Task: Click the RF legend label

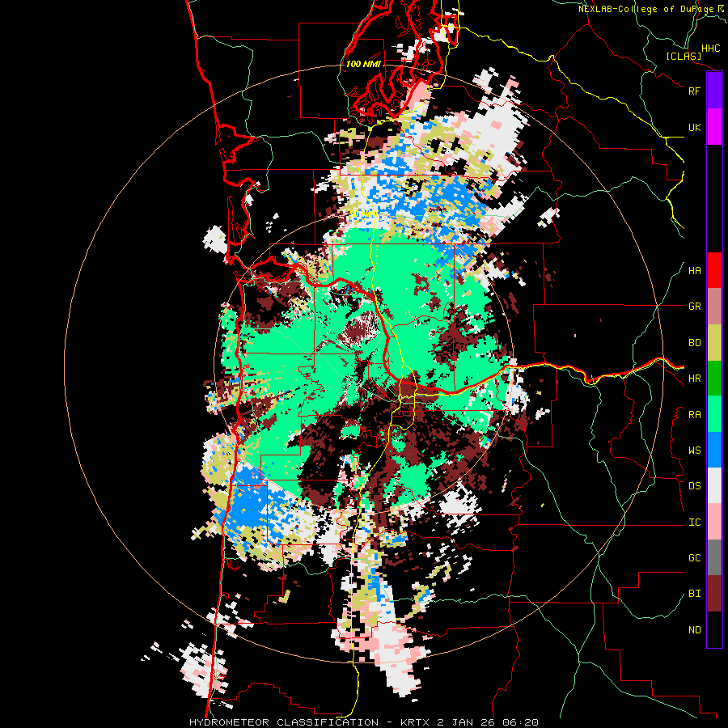Action: coord(694,91)
